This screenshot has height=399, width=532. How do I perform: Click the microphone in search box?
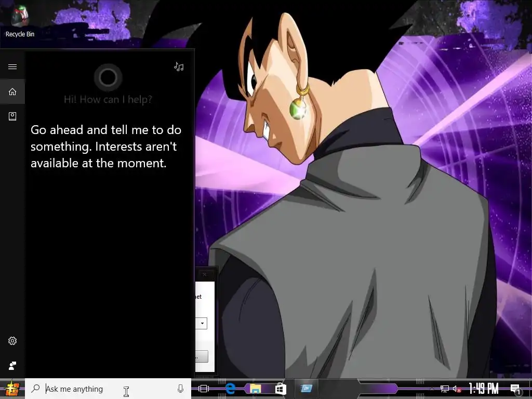[x=180, y=389]
